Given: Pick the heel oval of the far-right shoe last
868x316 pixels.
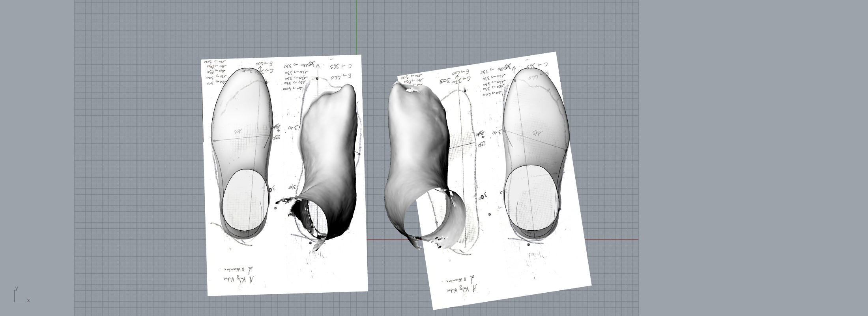Looking at the screenshot, I should coord(531,197).
